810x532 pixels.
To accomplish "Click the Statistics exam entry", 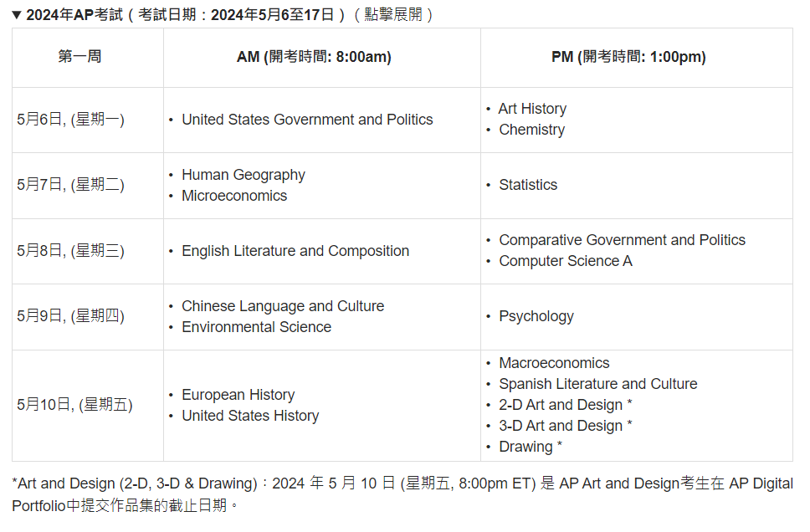I will point(528,185).
